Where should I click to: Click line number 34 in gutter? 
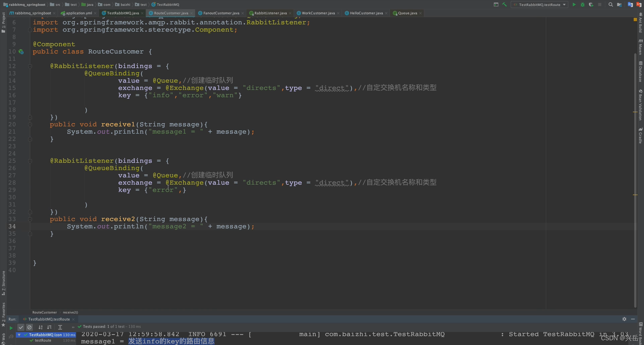(12, 226)
